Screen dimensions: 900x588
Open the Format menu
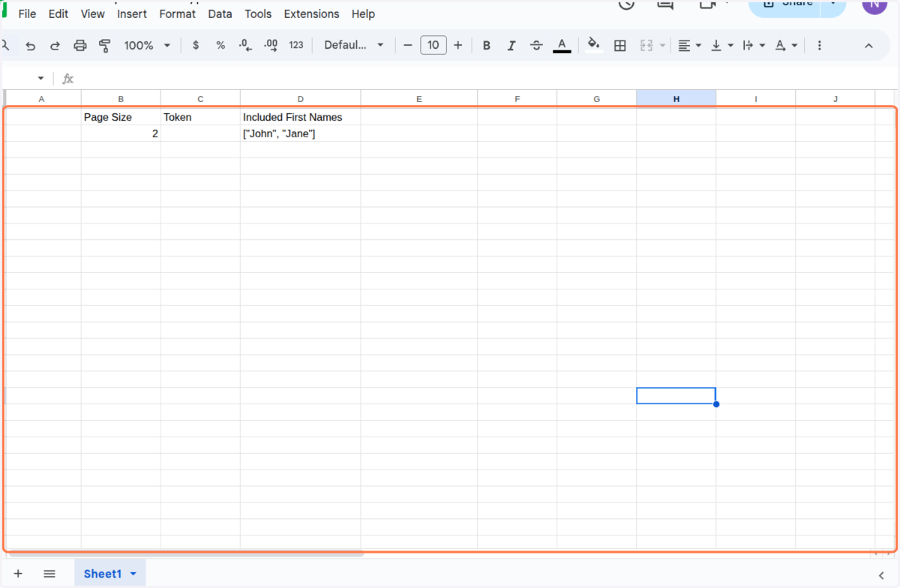[177, 13]
